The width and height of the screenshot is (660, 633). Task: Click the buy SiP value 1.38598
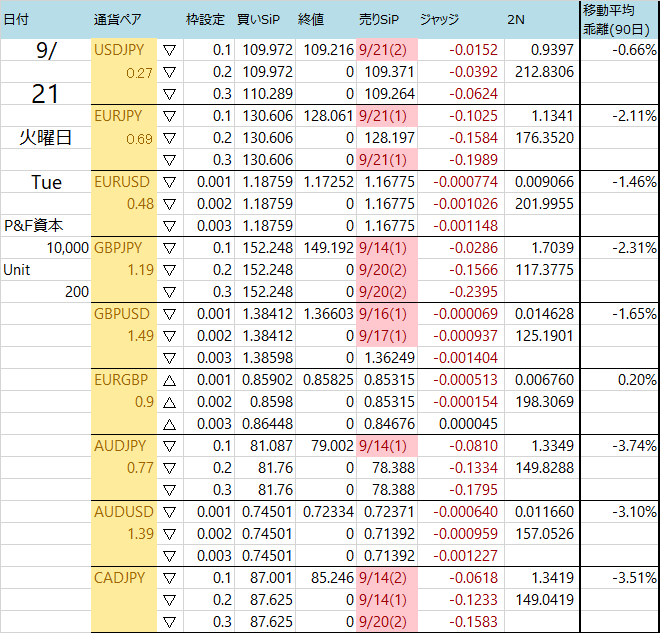[x=268, y=358]
